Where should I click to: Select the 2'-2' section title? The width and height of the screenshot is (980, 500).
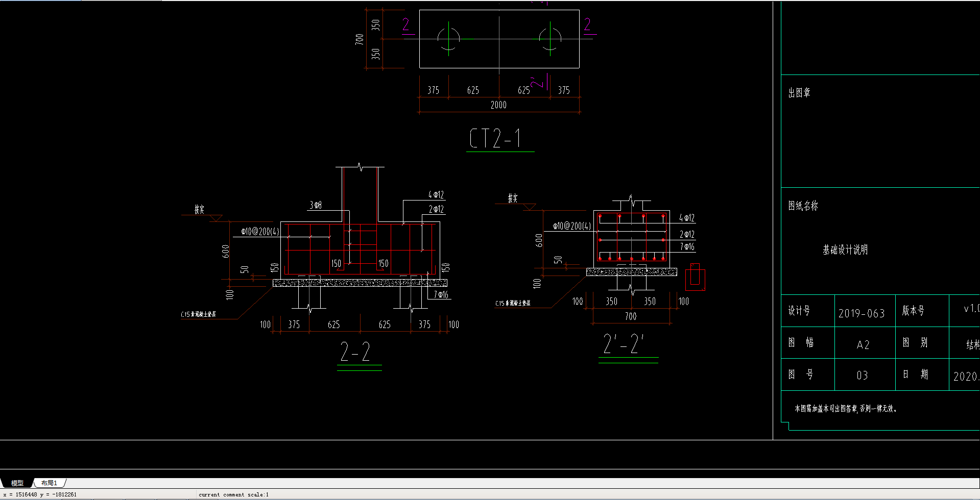tap(624, 344)
